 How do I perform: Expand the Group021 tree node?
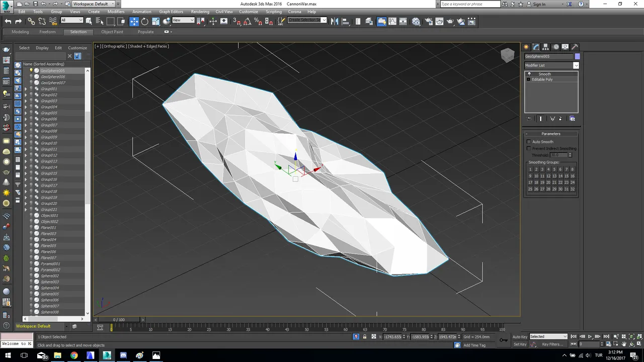click(x=26, y=210)
